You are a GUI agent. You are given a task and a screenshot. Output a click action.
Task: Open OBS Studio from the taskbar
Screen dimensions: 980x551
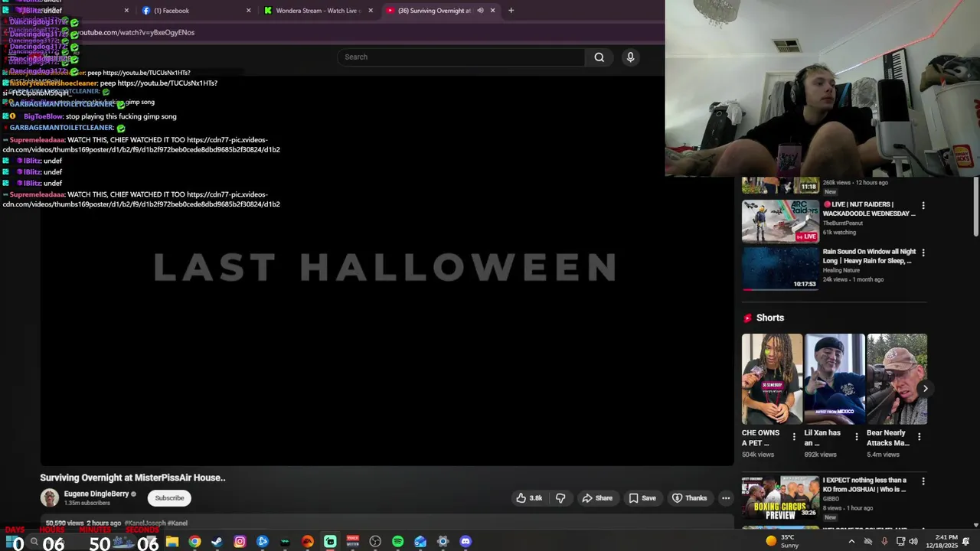375,542
